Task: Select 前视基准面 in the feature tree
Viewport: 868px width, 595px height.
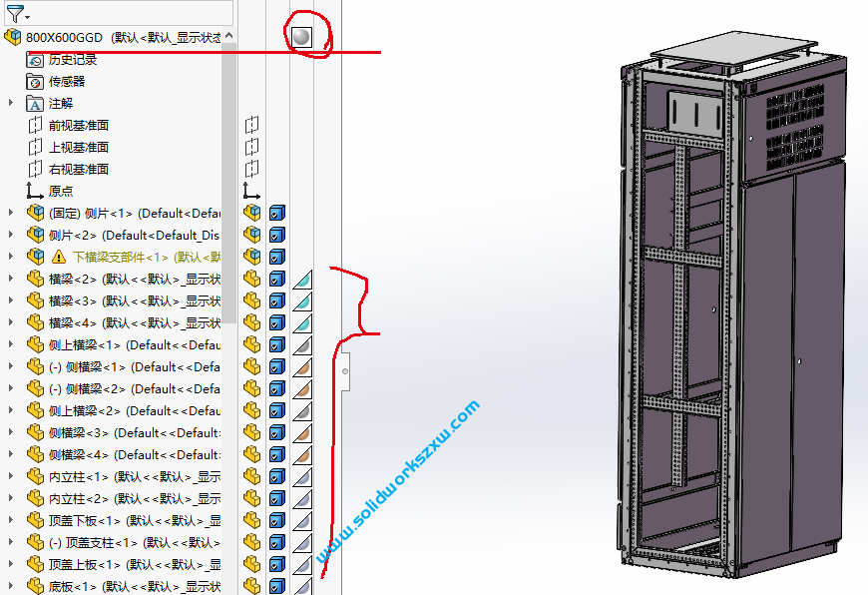Action: click(x=80, y=125)
